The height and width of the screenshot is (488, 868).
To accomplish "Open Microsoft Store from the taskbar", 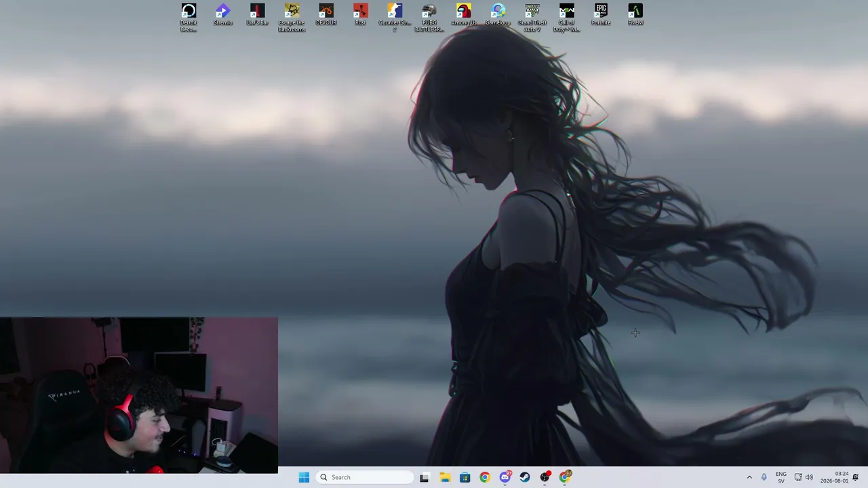I will click(465, 477).
